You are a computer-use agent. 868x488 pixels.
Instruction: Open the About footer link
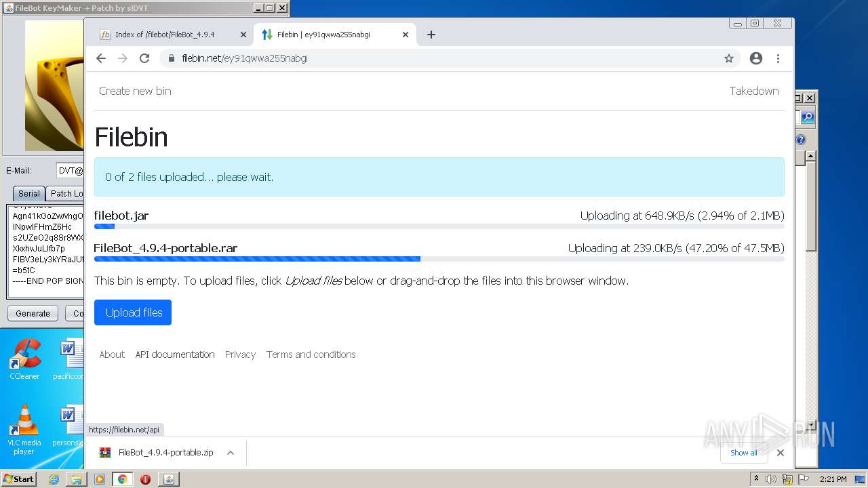pyautogui.click(x=112, y=354)
